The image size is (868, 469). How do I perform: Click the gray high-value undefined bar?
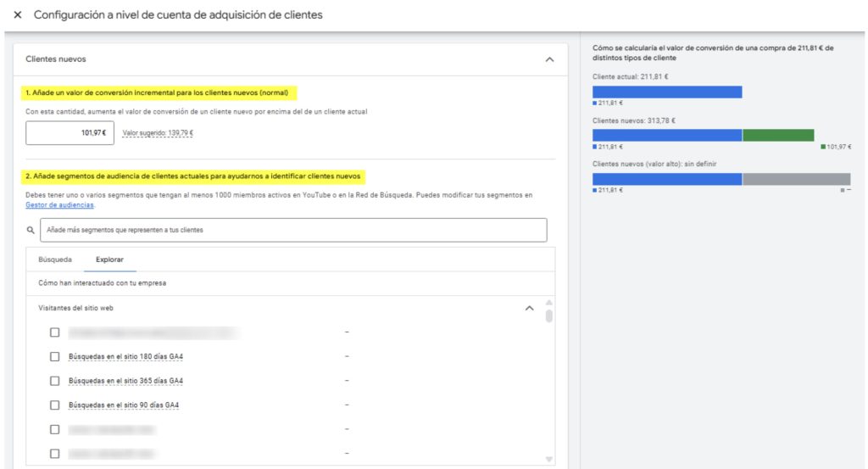coord(795,179)
